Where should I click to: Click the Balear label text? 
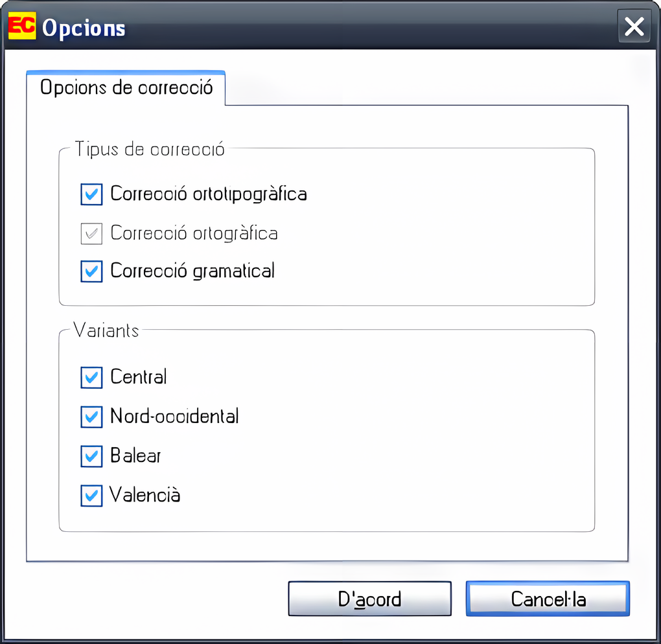[x=135, y=456]
